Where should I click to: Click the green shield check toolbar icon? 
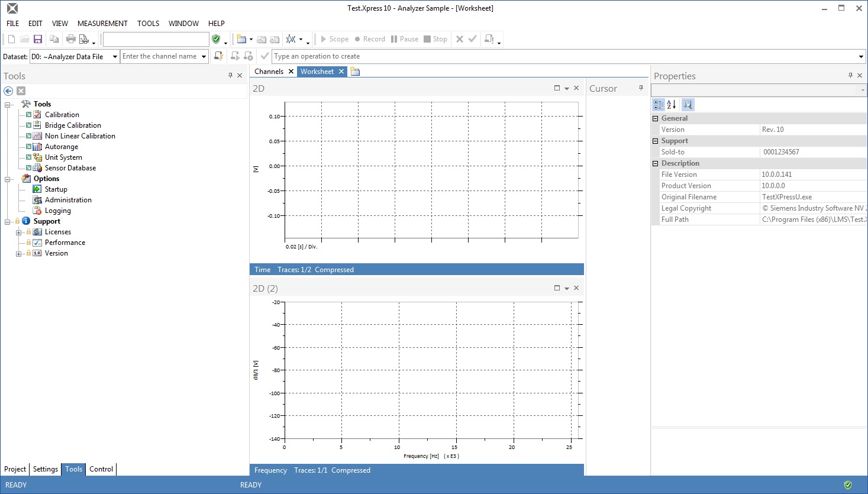coord(217,39)
